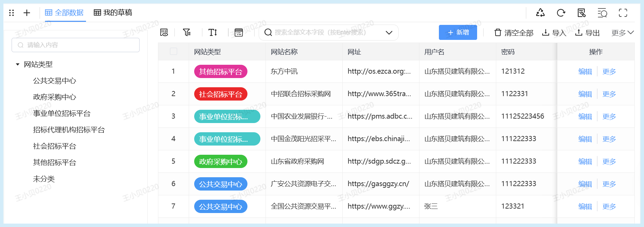Viewport: 644px width, 227px height.
Task: Focus the 搜索全部文本字段 search input
Action: point(328,32)
